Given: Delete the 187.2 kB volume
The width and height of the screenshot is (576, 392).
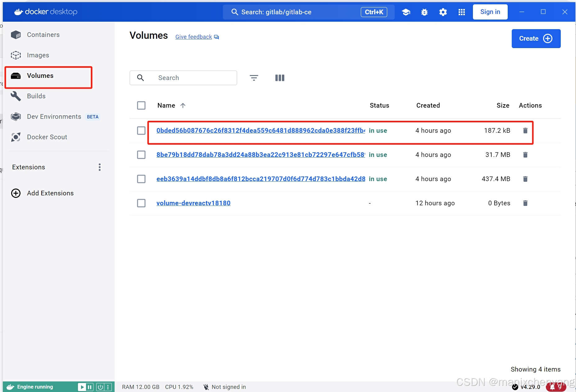Looking at the screenshot, I should point(525,131).
